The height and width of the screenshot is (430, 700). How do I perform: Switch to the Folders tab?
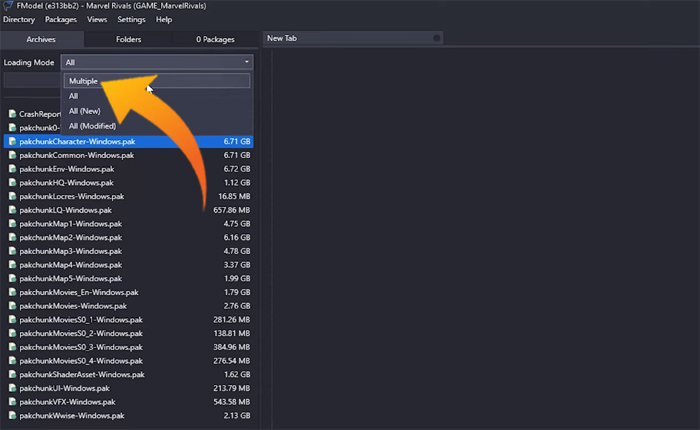[x=128, y=39]
